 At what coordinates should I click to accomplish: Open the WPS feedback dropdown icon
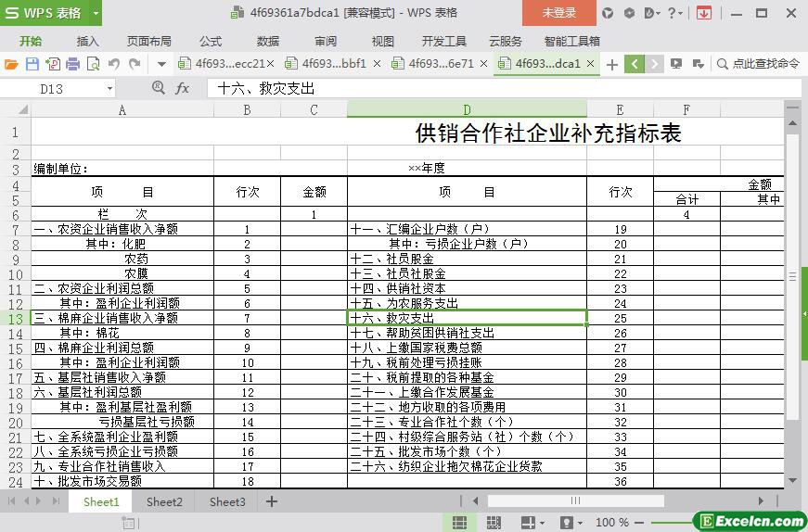pyautogui.click(x=652, y=13)
